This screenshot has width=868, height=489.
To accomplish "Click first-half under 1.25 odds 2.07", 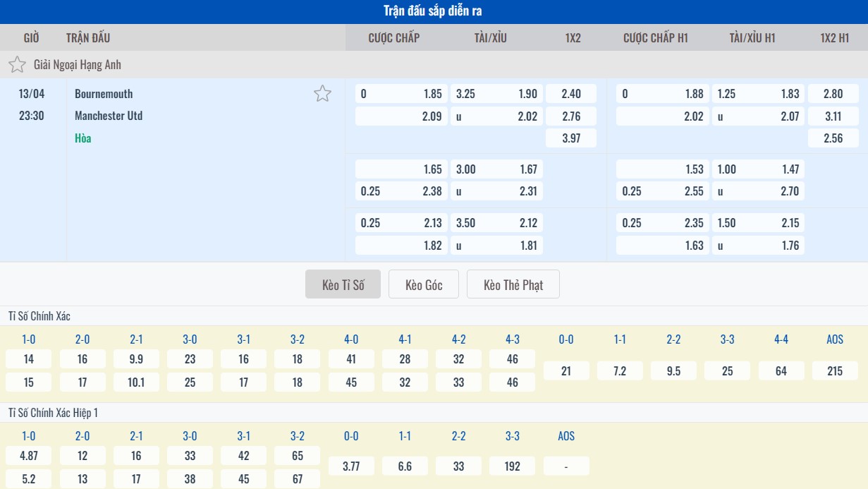I will 757,116.
